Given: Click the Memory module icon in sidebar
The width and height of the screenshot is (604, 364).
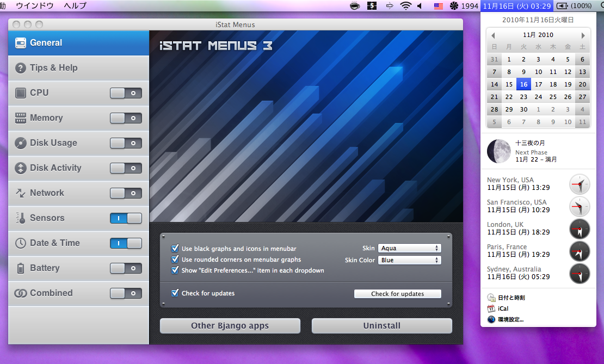Looking at the screenshot, I should (x=21, y=118).
